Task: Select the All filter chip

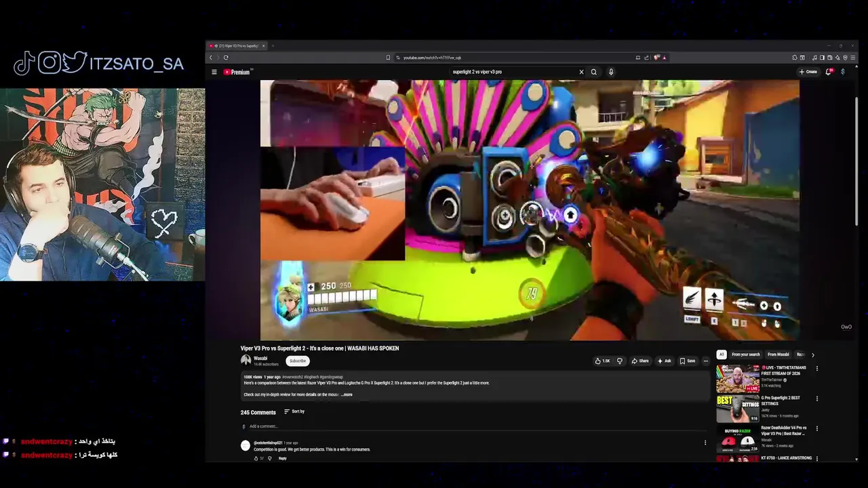Action: point(722,354)
